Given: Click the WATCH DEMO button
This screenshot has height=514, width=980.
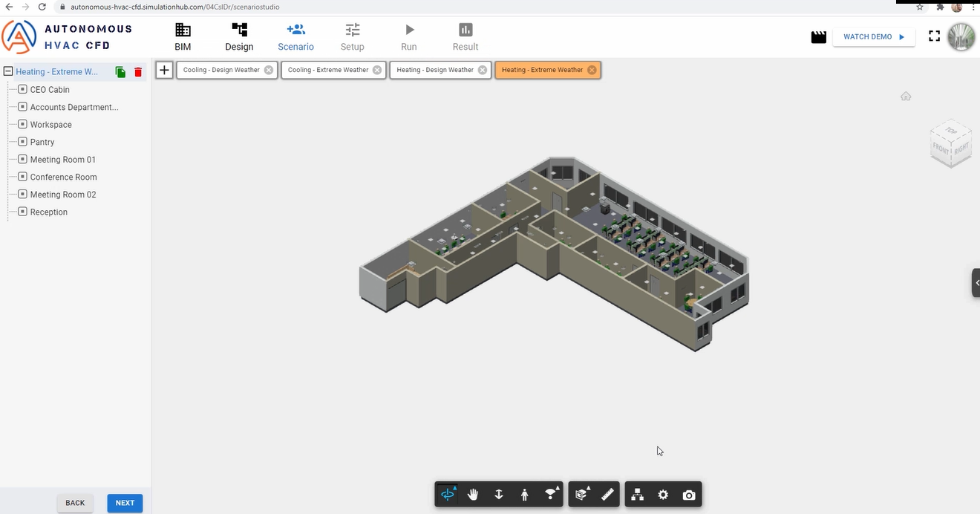Looking at the screenshot, I should coord(873,36).
